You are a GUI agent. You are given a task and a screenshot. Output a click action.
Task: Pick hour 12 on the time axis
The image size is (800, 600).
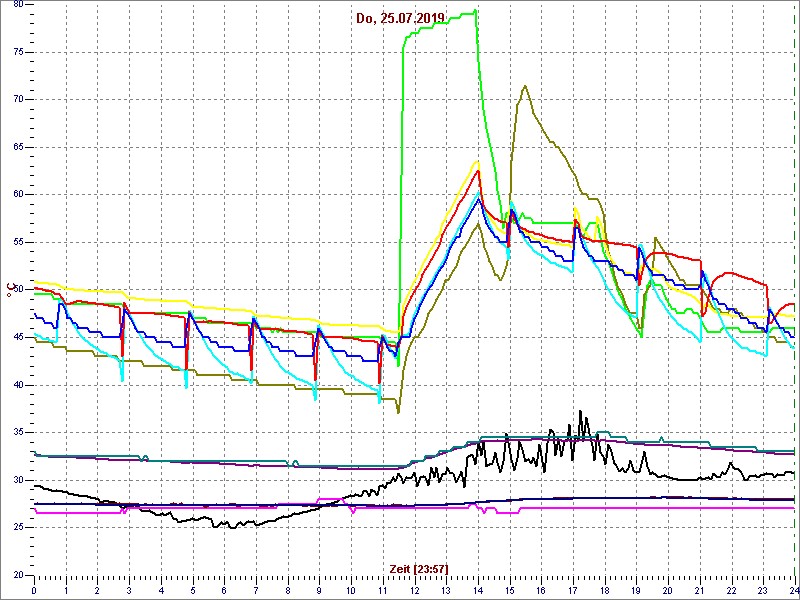(x=414, y=590)
